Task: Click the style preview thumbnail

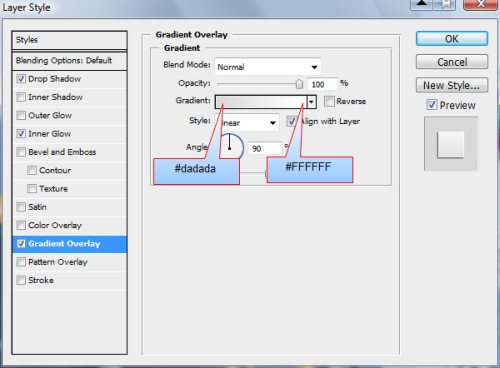Action: point(451,144)
